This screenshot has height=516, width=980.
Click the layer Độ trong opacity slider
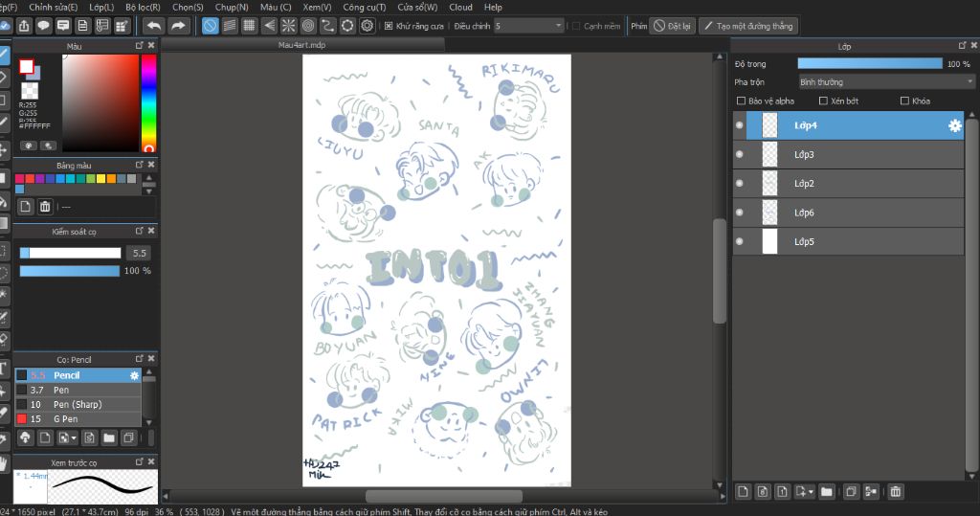[x=870, y=63]
